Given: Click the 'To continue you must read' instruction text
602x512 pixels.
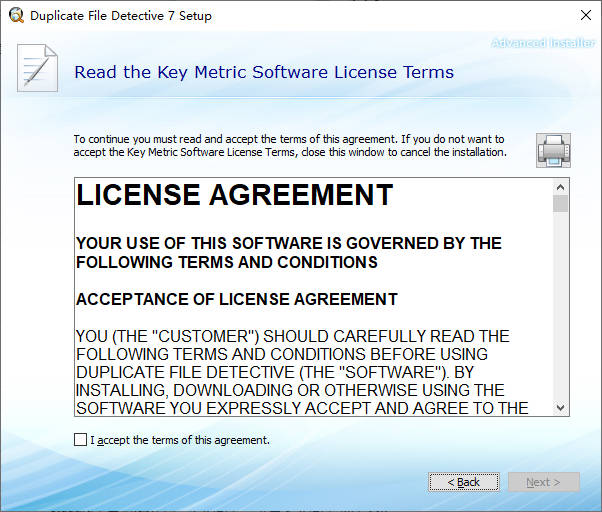Looking at the screenshot, I should (x=289, y=145).
